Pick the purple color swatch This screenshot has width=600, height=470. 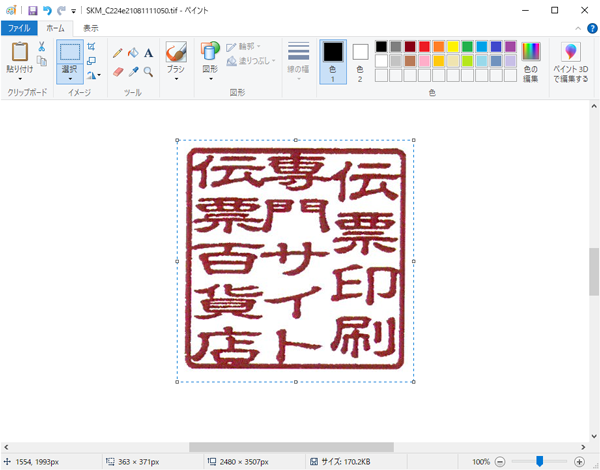click(510, 47)
